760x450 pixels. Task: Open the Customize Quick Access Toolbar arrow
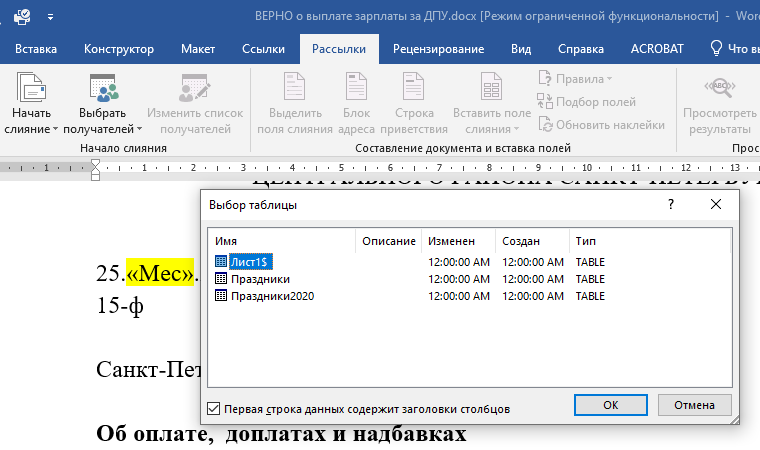[50, 17]
